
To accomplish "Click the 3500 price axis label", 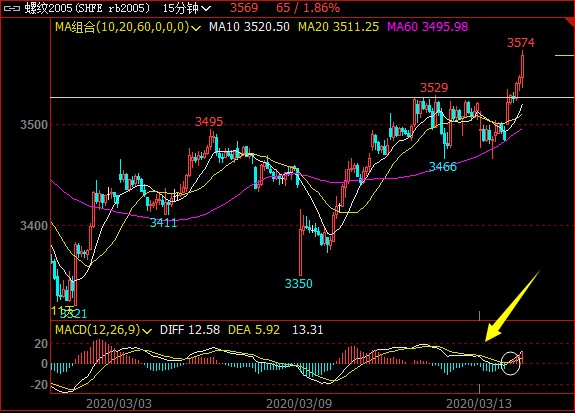I will [34, 125].
